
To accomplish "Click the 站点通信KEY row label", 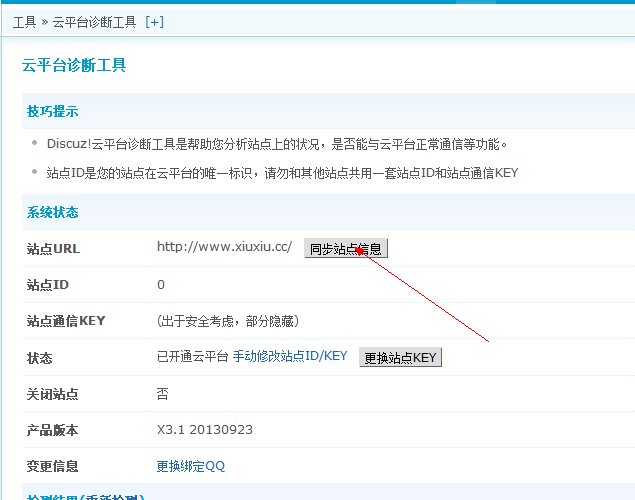I will pyautogui.click(x=66, y=321).
